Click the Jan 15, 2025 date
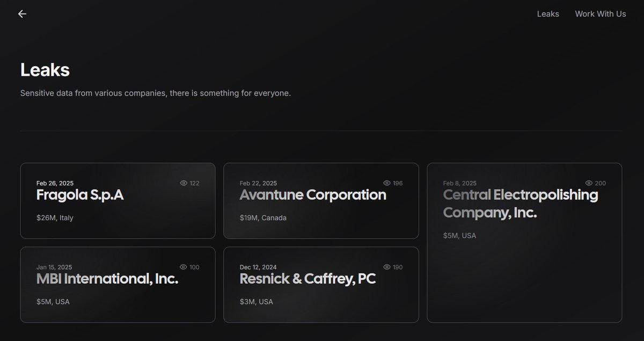 (x=54, y=267)
